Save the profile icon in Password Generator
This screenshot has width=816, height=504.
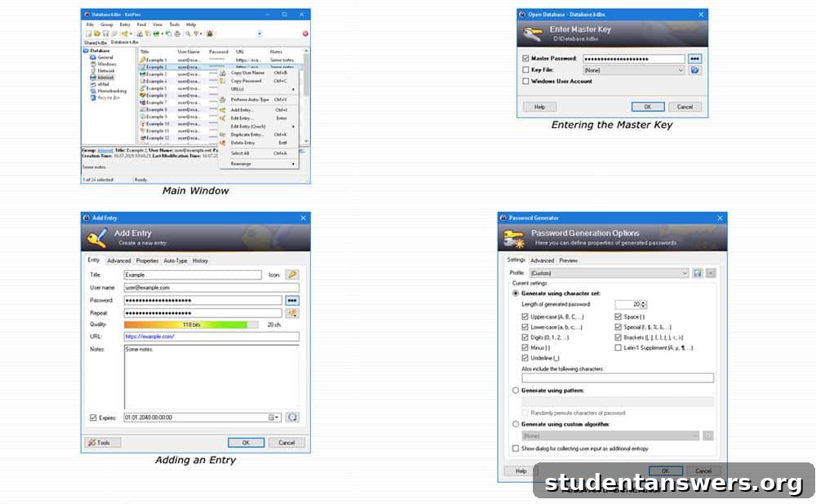(x=698, y=273)
